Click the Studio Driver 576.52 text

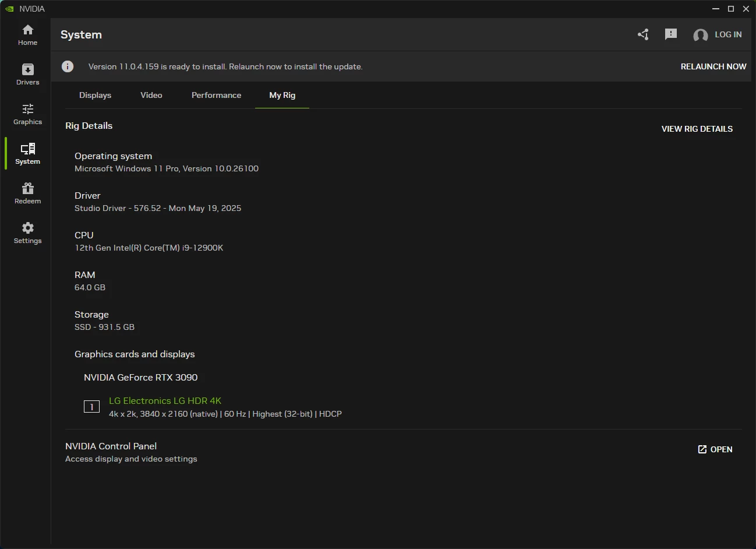(158, 208)
